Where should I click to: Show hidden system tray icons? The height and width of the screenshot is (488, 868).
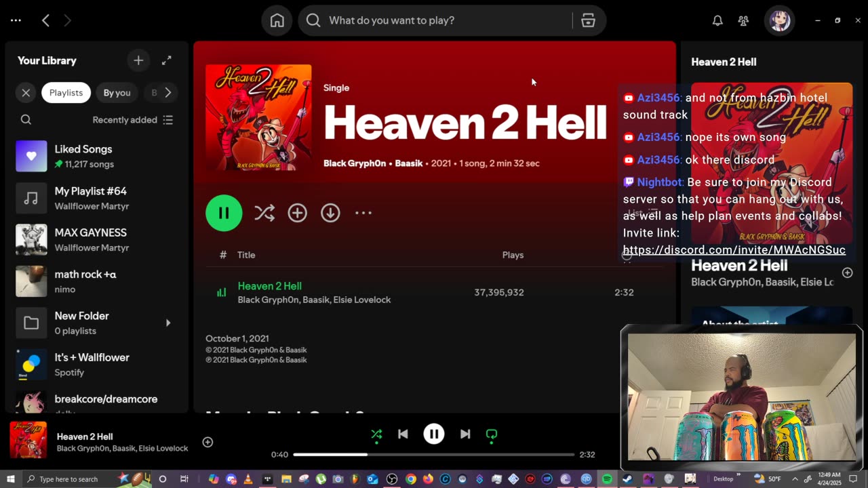click(x=795, y=479)
